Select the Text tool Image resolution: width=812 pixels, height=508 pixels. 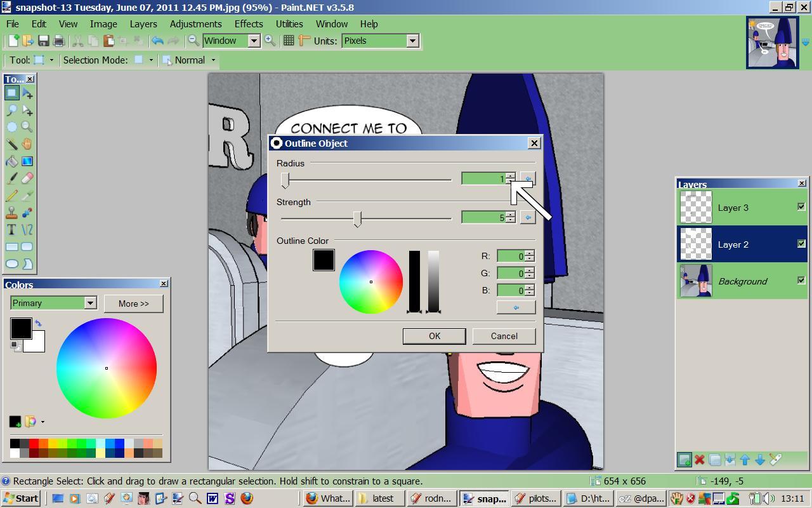[12, 230]
